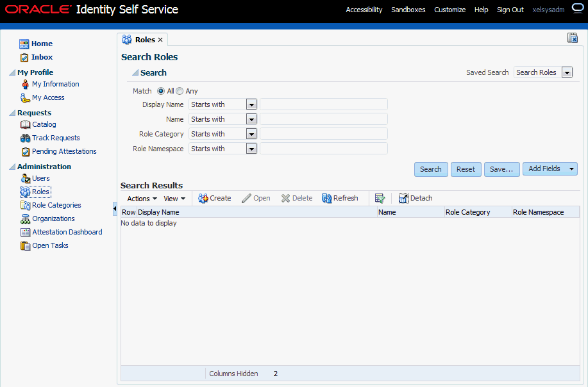Open the Saved Search dropdown
The image size is (588, 387).
pos(567,72)
